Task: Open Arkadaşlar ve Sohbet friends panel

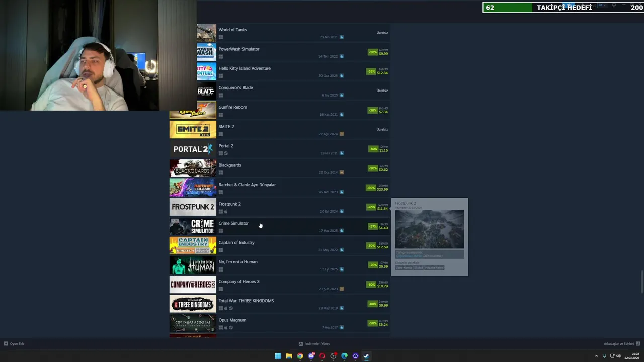Action: click(x=622, y=344)
